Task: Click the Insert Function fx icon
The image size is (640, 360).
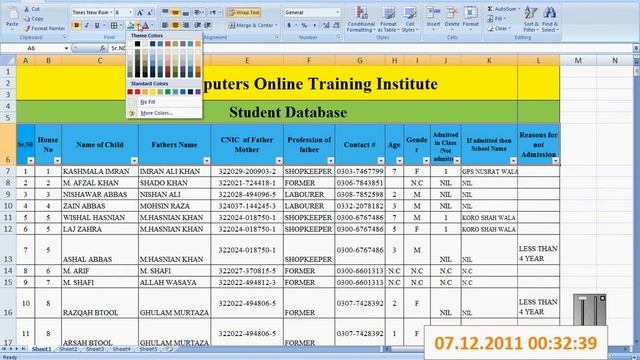Action: click(103, 48)
